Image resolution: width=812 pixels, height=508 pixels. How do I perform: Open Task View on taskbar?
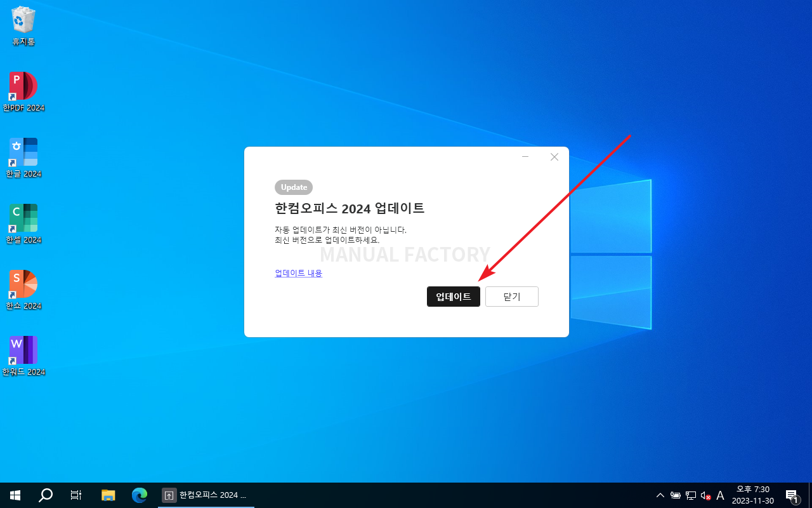coord(76,495)
